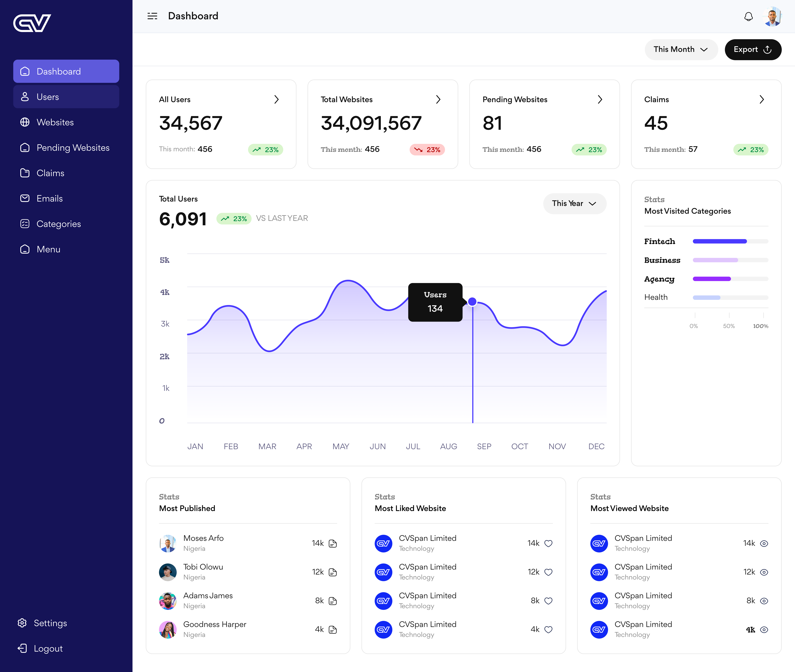Viewport: 795px width, 672px height.
Task: Toggle the sidebar using the hamburger icon
Action: (x=152, y=16)
